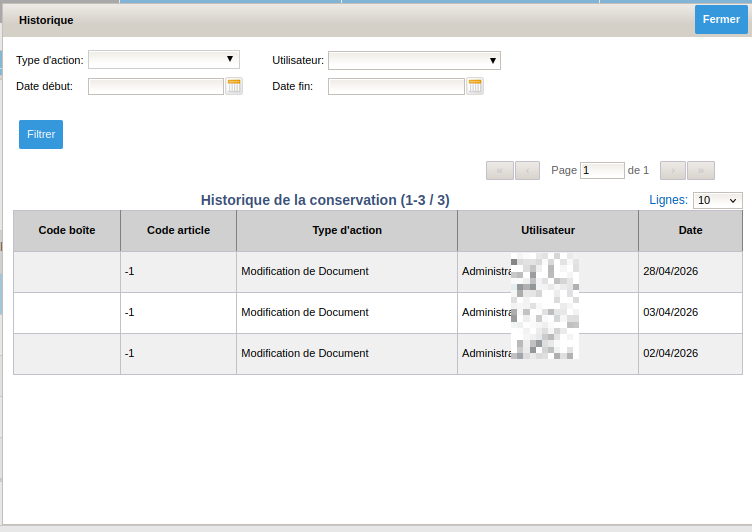Select the date cell 02/04/2026
This screenshot has width=752, height=532.
point(690,354)
